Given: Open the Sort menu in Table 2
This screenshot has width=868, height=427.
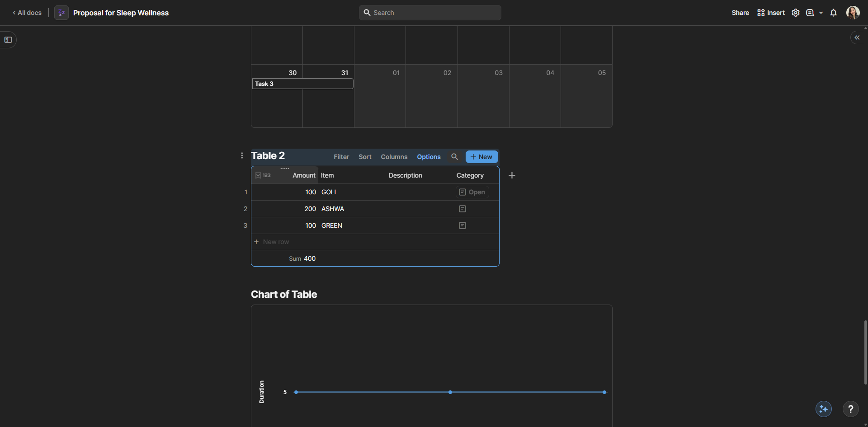Looking at the screenshot, I should (x=365, y=157).
